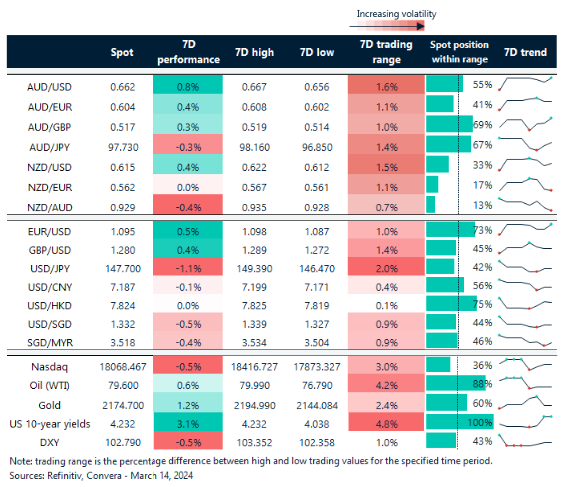Click the Spot position within range header
This screenshot has height=487, width=565.
(459, 52)
